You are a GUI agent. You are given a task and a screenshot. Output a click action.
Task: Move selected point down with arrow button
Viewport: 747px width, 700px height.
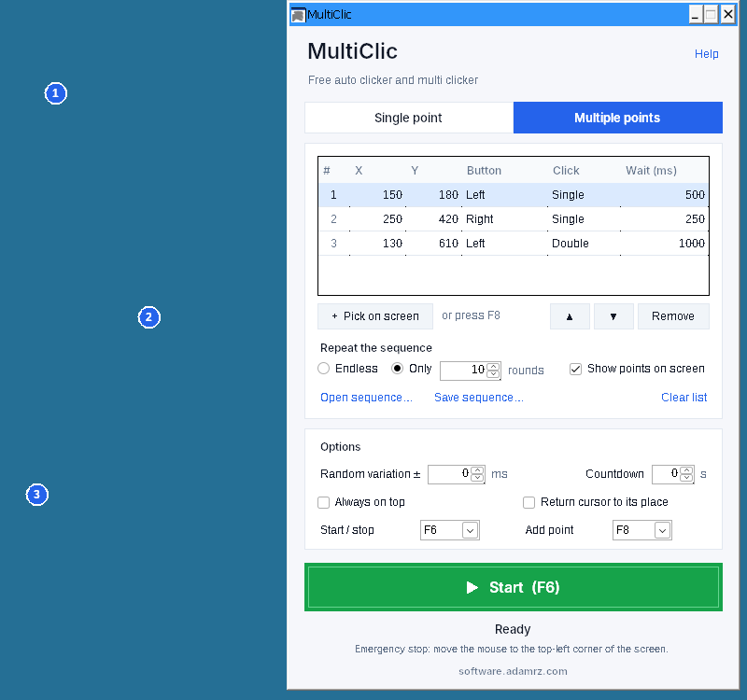coord(613,316)
